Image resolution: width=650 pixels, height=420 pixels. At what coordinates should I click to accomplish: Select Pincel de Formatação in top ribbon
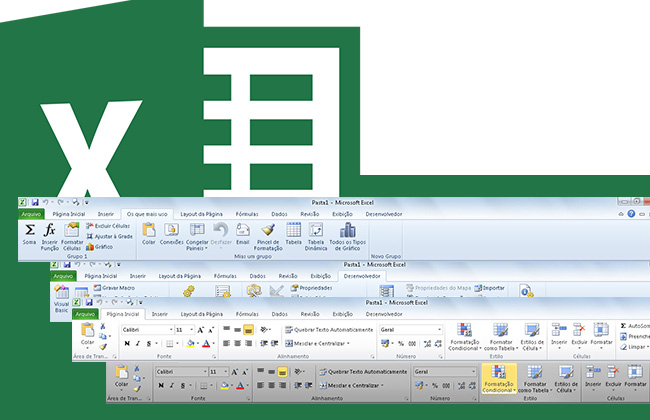pyautogui.click(x=268, y=236)
